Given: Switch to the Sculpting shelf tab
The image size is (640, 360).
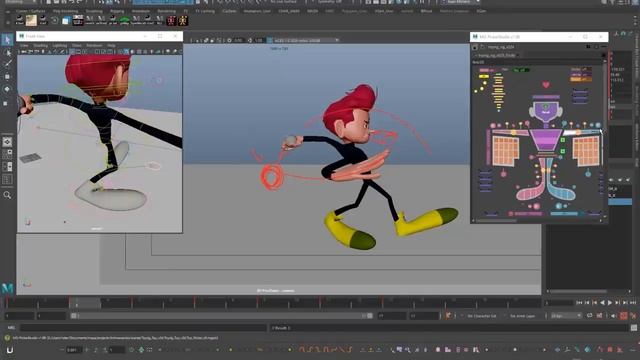Looking at the screenshot, I should (x=94, y=11).
